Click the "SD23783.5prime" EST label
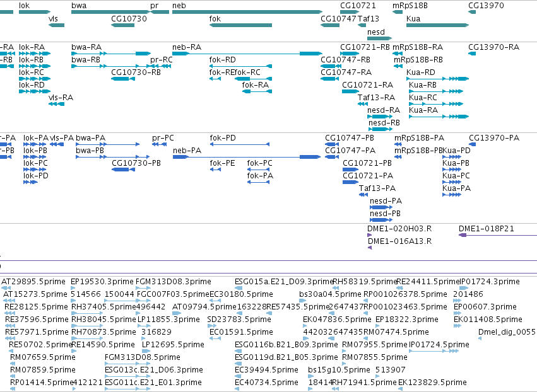The image size is (537, 392). 239,320
